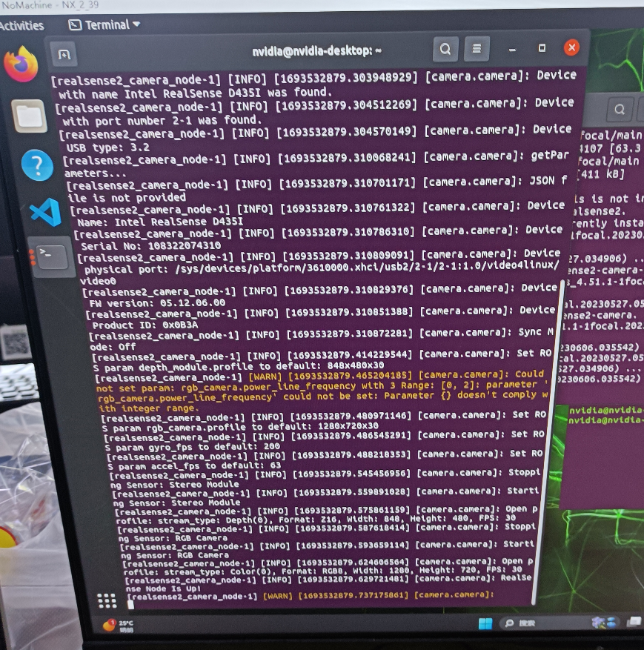Open the terminal hamburger menu
644x650 pixels.
click(x=477, y=49)
